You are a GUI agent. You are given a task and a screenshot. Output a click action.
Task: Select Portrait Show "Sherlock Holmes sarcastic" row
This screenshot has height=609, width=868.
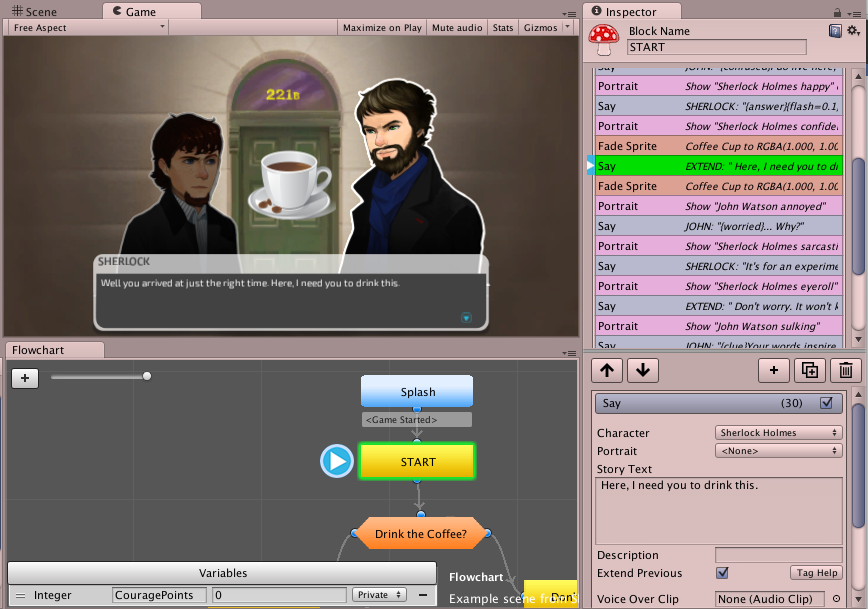pyautogui.click(x=719, y=246)
